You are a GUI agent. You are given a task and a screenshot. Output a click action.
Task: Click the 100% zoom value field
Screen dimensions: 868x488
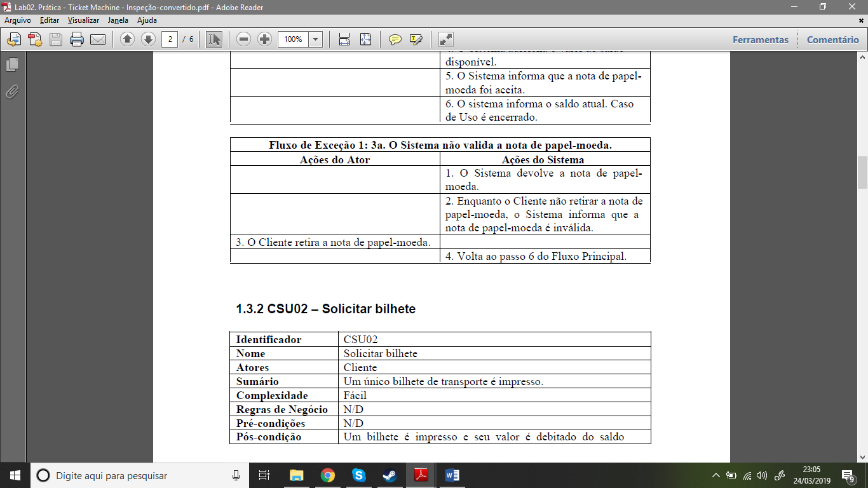294,39
